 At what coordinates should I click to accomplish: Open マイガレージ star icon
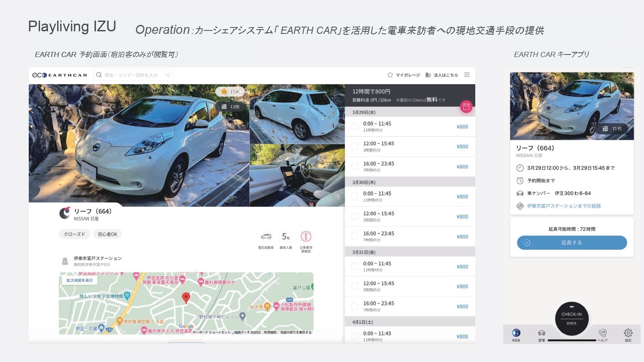(390, 75)
